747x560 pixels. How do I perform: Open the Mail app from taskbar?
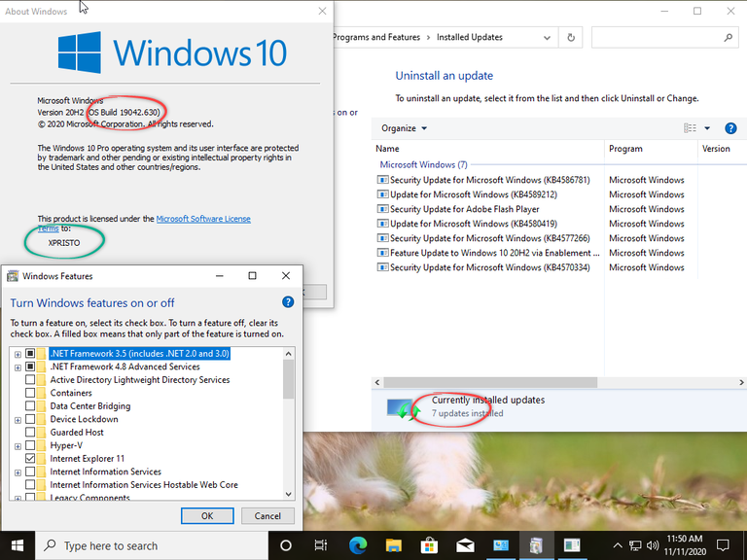tap(465, 545)
